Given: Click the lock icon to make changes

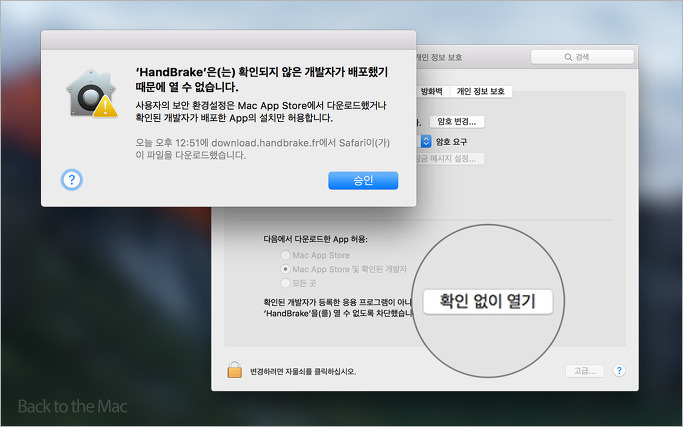Looking at the screenshot, I should [x=234, y=370].
